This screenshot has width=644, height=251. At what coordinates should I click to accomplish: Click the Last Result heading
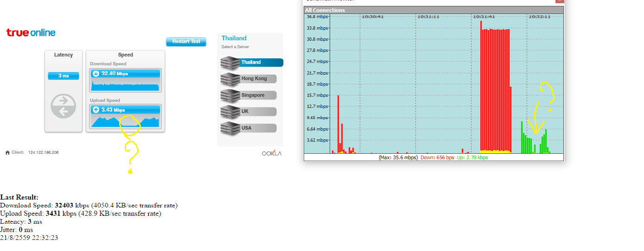tap(19, 197)
